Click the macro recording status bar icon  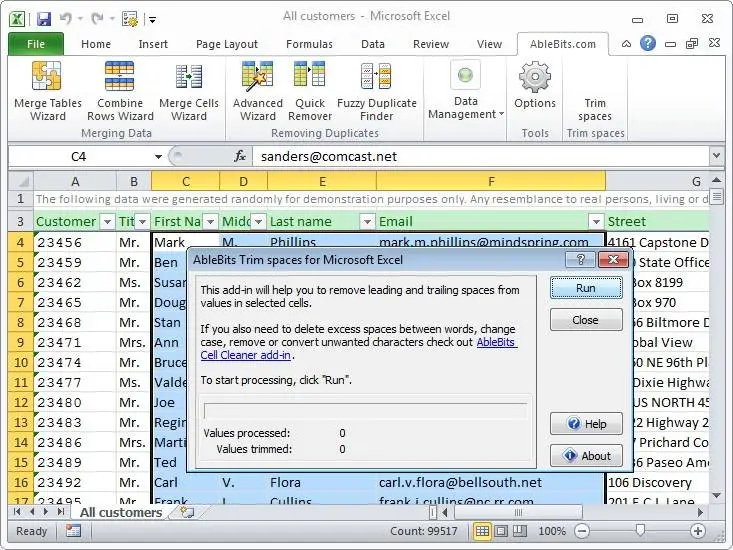(73, 531)
